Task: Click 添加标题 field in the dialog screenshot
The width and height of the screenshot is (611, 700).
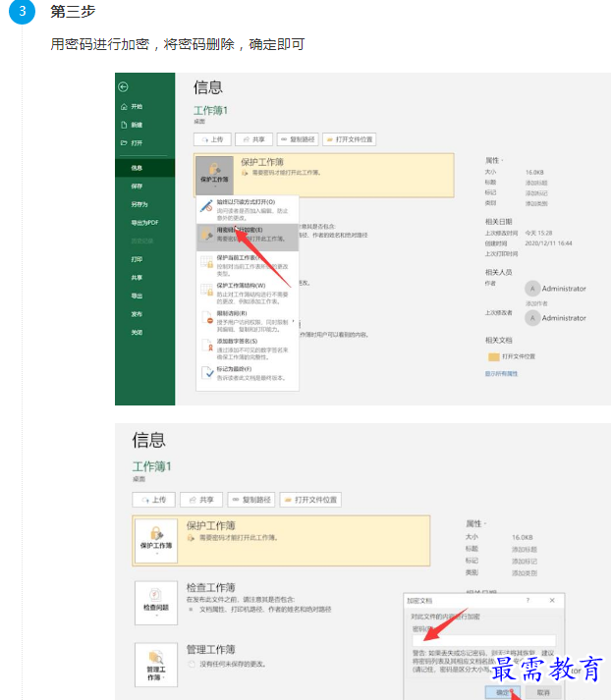Action: [x=525, y=549]
